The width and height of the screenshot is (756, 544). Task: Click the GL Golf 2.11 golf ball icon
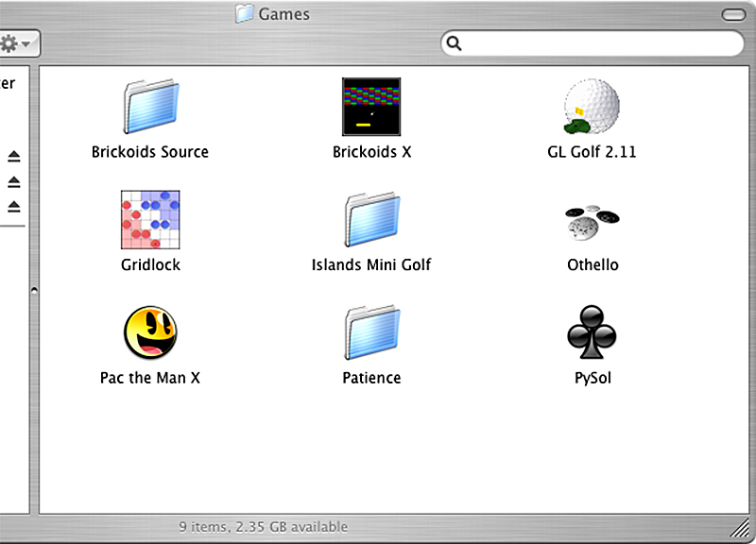tap(592, 106)
